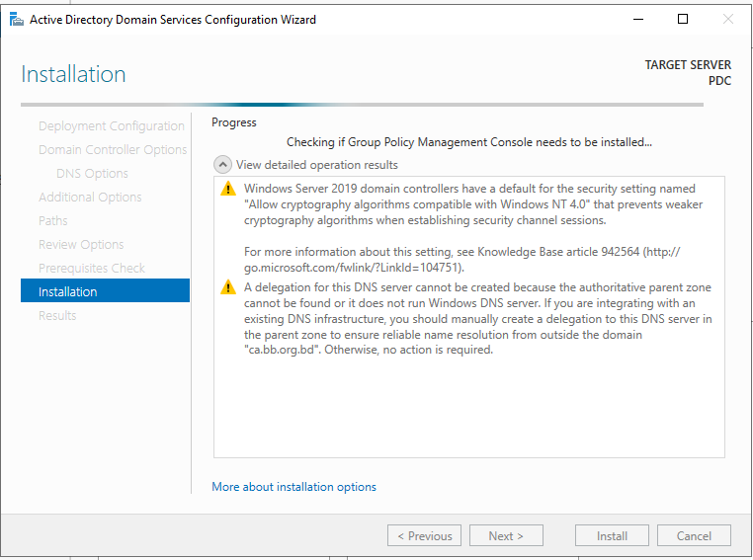Maximize the wizard window
Screen dimensions: 753x560
(683, 19)
